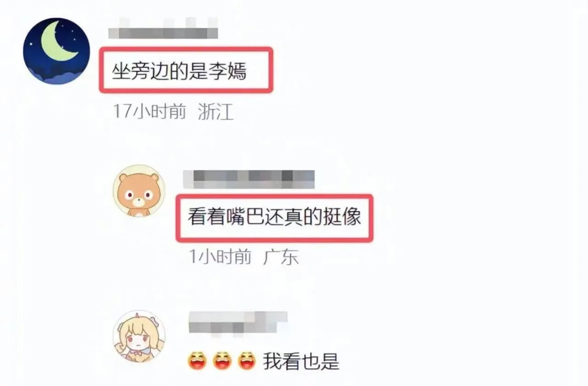
Task: Open blurred username beside the bear avatar
Action: [249, 179]
